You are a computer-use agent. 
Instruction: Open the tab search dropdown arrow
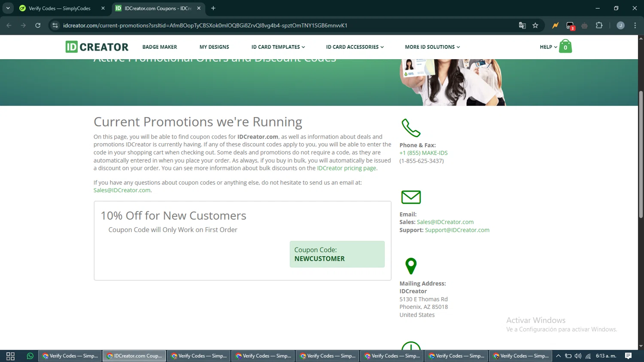[x=8, y=8]
